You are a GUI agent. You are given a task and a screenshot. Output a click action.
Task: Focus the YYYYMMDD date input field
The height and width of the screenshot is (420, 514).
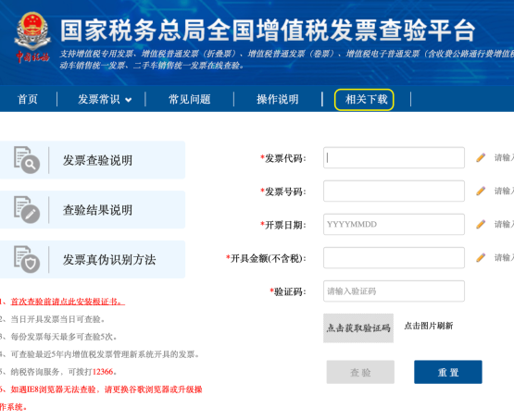[x=394, y=224]
